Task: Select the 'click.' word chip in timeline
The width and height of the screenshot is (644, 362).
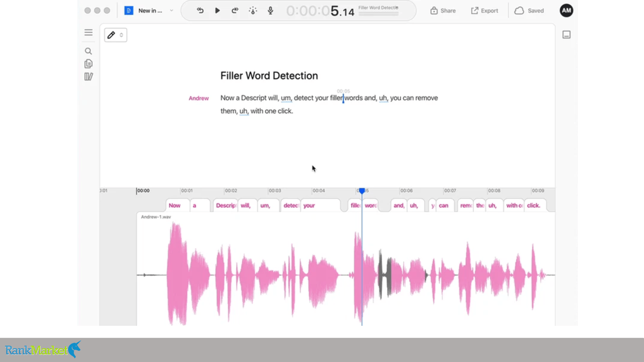Action: 536,206
